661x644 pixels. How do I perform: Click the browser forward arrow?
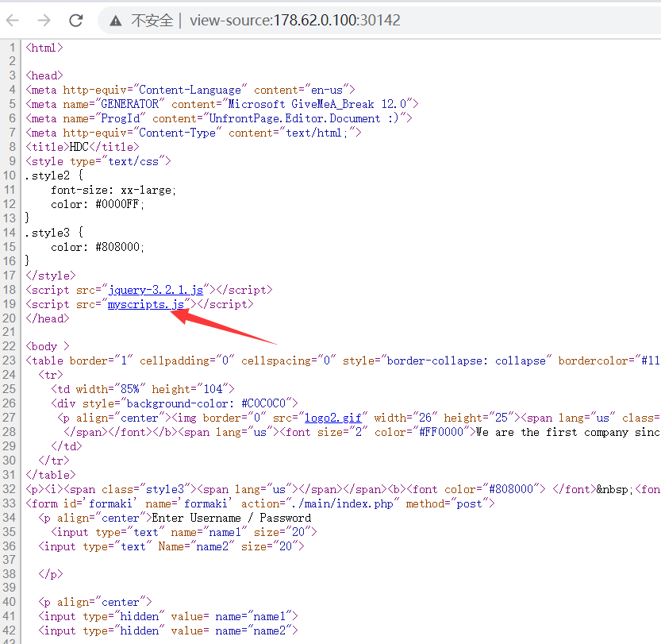44,20
